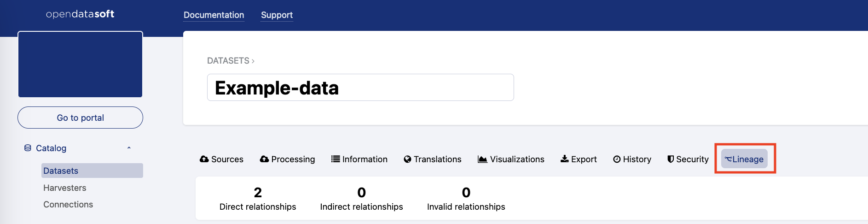Click the Export download icon
Image resolution: width=868 pixels, height=224 pixels.
[x=564, y=159]
